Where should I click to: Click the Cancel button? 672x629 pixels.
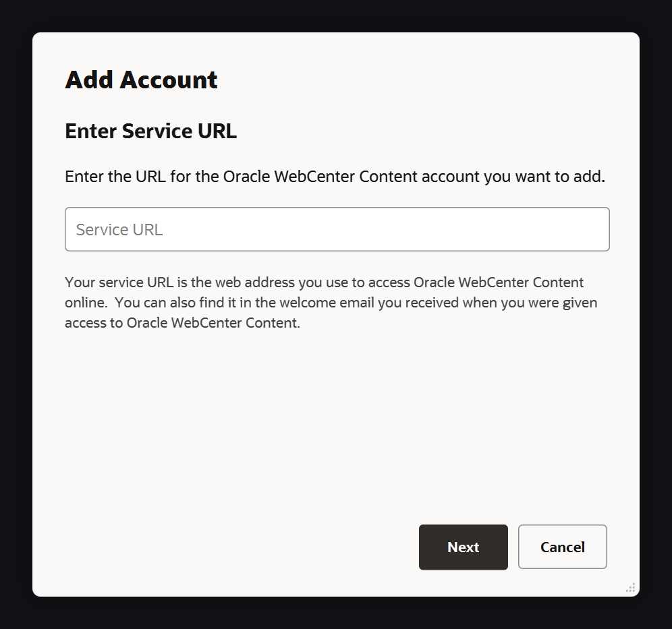[562, 547]
